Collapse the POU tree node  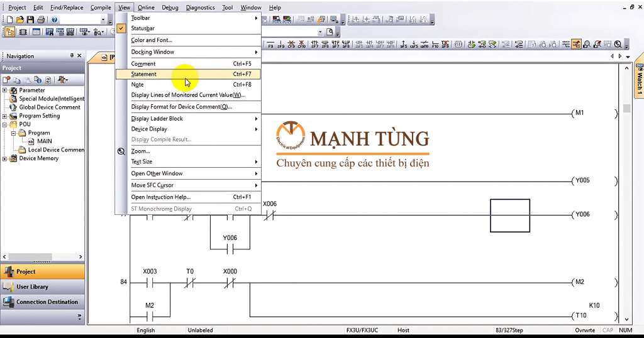5,124
